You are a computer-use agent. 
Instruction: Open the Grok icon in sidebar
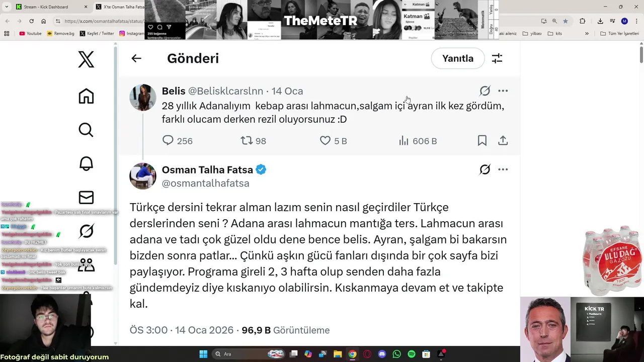point(86,231)
